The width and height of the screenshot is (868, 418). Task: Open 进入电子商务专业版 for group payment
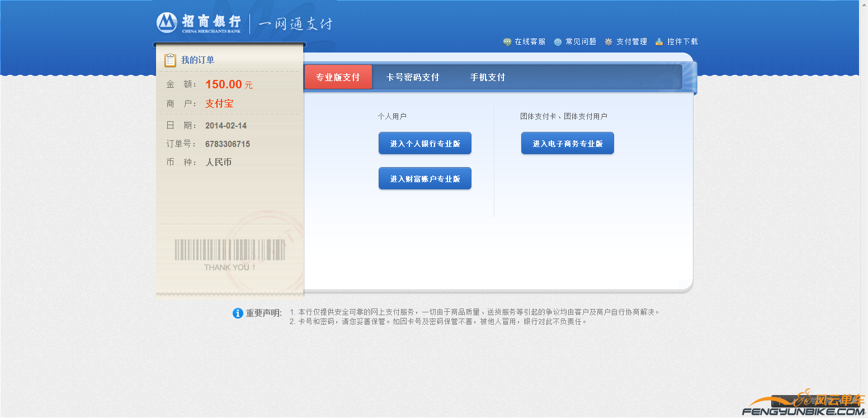click(567, 143)
